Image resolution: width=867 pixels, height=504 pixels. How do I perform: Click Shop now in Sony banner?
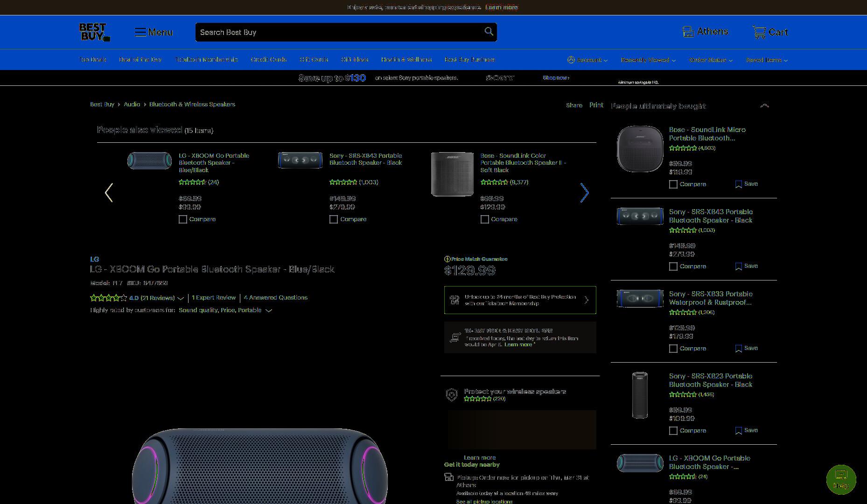coord(556,78)
